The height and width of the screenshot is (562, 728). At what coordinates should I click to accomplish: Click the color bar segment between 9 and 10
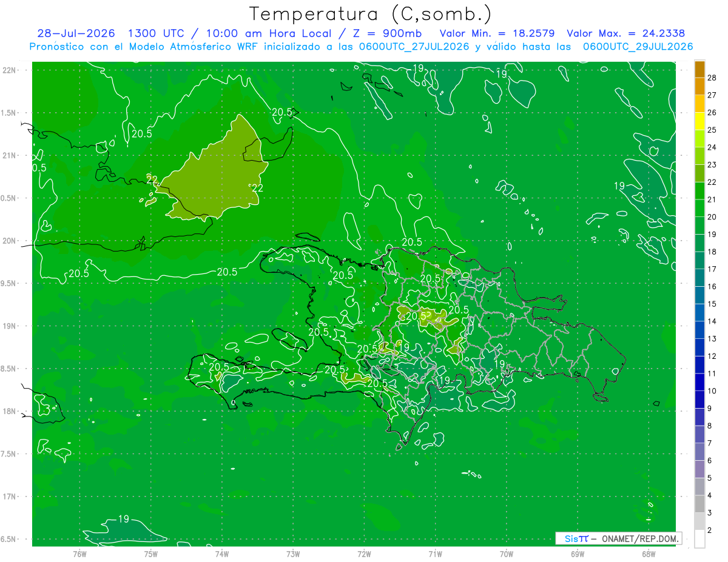pyautogui.click(x=699, y=400)
